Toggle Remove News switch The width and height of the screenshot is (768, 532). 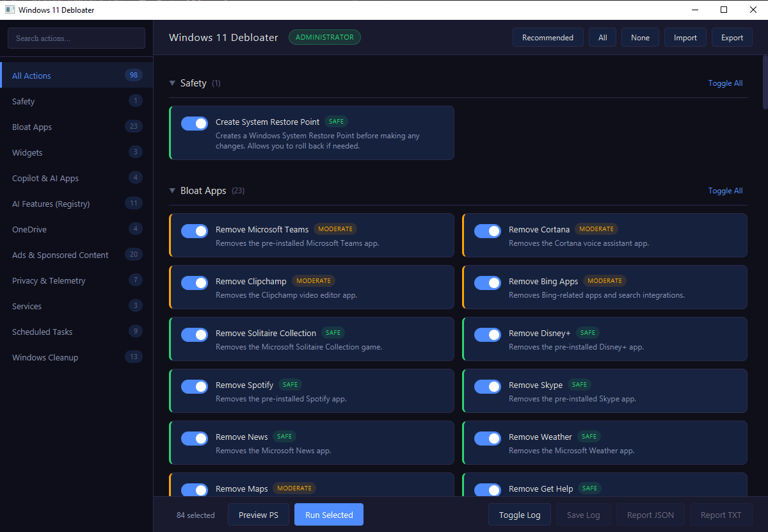(195, 439)
